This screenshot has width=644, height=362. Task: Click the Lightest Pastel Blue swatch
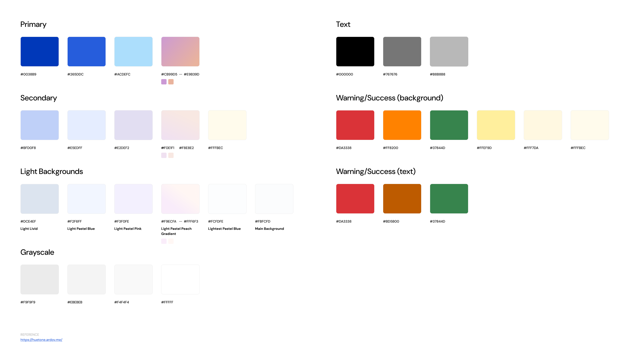click(227, 199)
